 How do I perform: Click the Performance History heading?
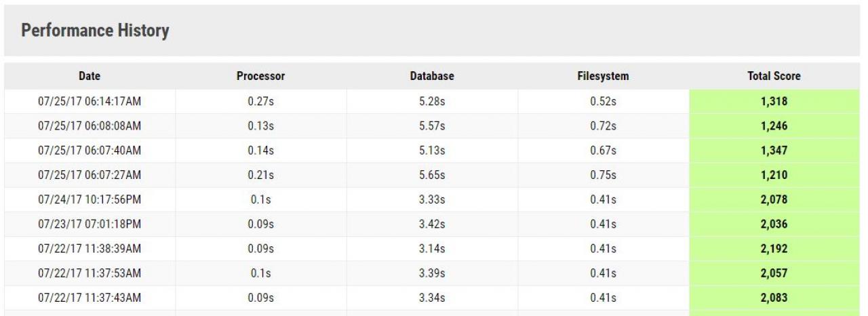[x=95, y=31]
